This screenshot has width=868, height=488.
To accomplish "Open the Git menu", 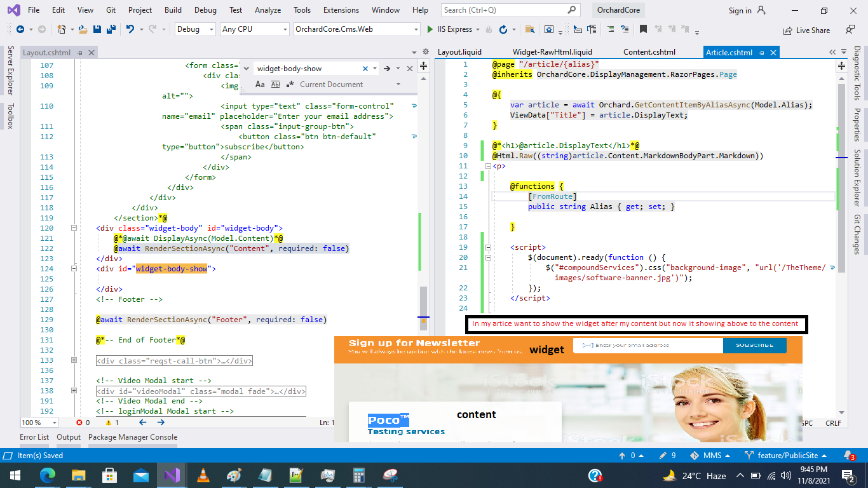I will 111,10.
